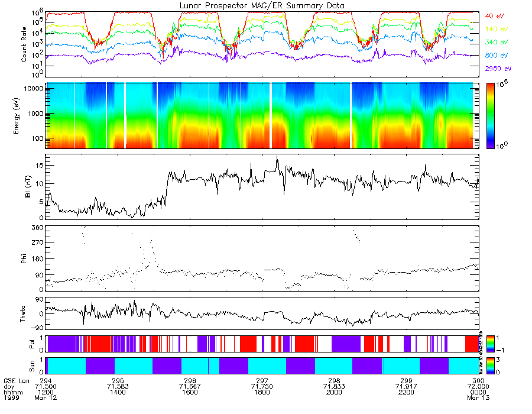Click the 'Phi' axis label
This screenshot has height=414, width=532.
(x=24, y=258)
